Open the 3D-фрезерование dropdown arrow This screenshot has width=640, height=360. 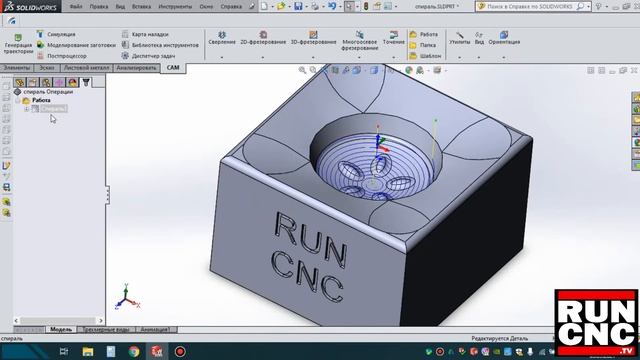click(x=313, y=58)
